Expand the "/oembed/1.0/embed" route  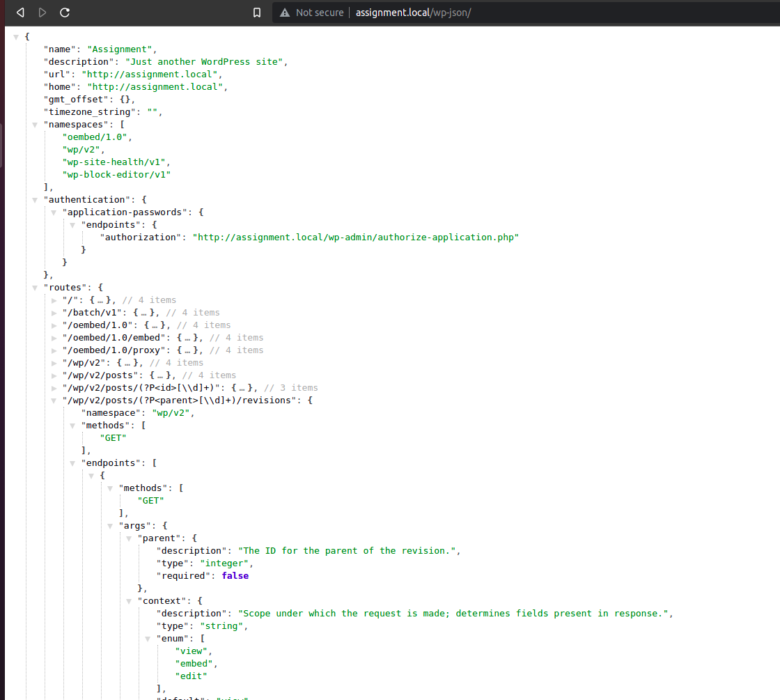[54, 338]
